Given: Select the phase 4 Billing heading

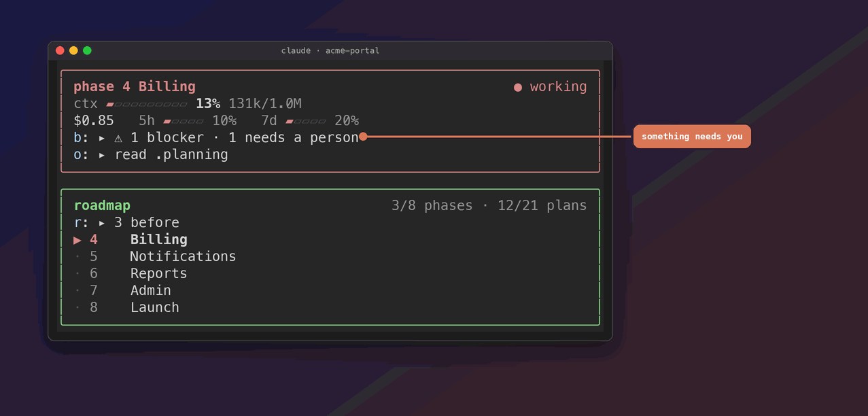Looking at the screenshot, I should [135, 86].
